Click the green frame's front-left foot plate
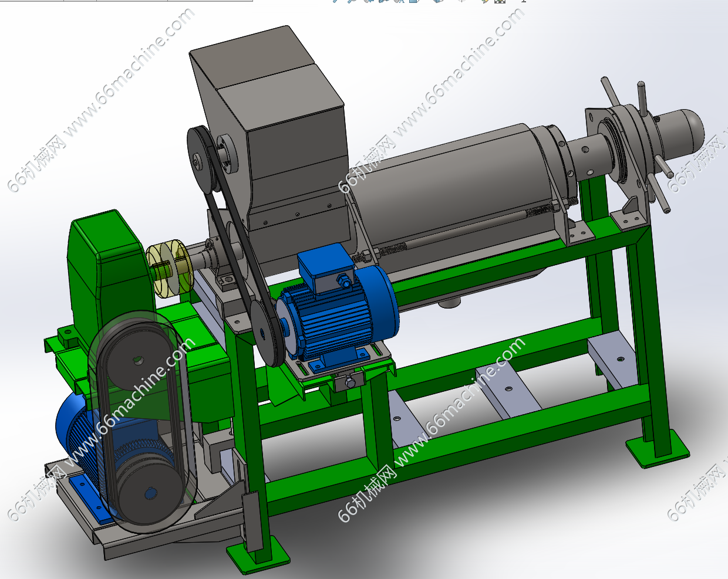This screenshot has width=728, height=579. click(x=257, y=555)
